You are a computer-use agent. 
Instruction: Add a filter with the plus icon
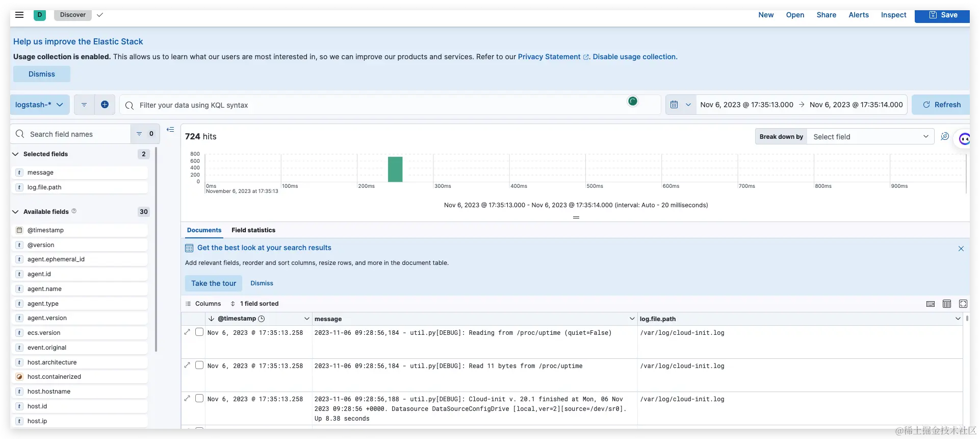point(105,105)
